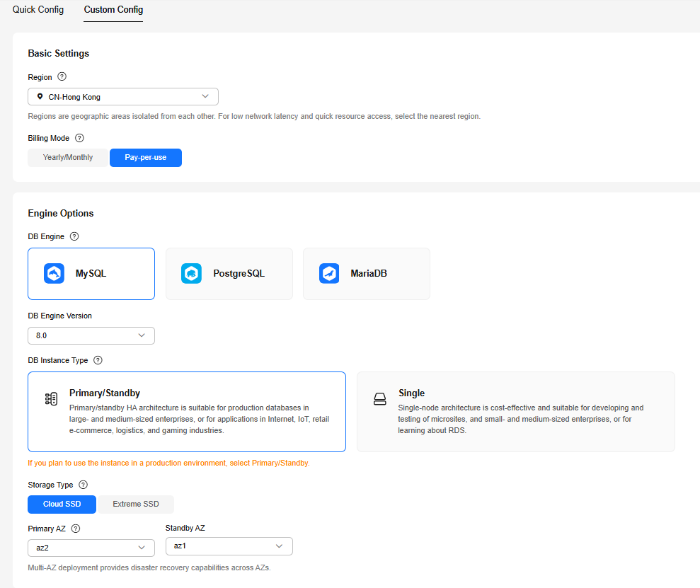Select the Single instance type card
700x588 pixels.
(x=515, y=411)
